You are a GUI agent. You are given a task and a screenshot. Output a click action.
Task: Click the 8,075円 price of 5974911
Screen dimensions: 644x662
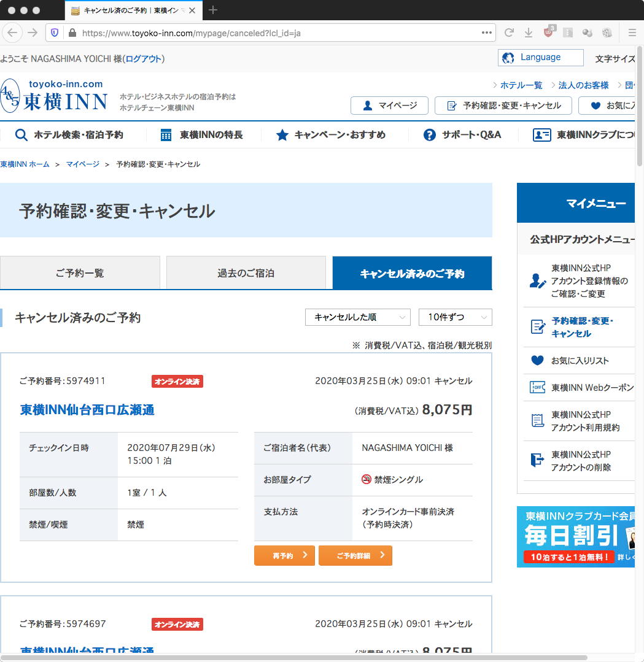(x=447, y=409)
